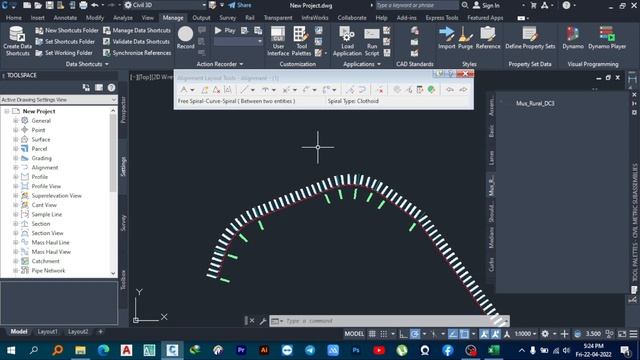Expand the Alignment tree node
640x360 pixels.
point(16,167)
